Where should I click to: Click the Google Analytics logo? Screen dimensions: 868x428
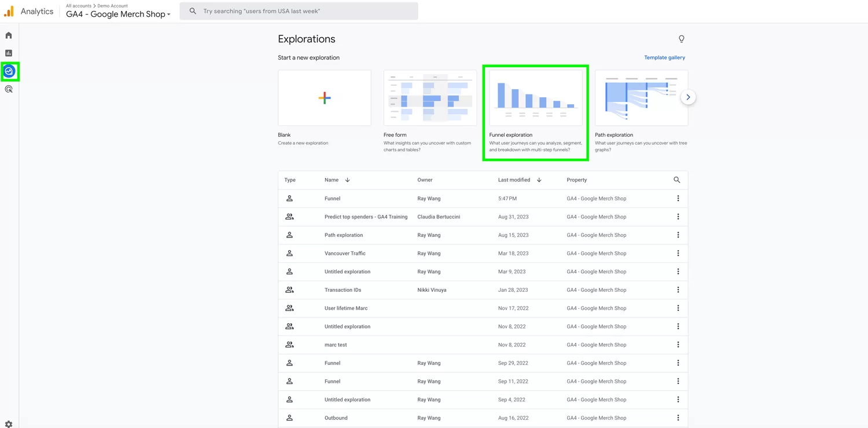click(x=9, y=11)
